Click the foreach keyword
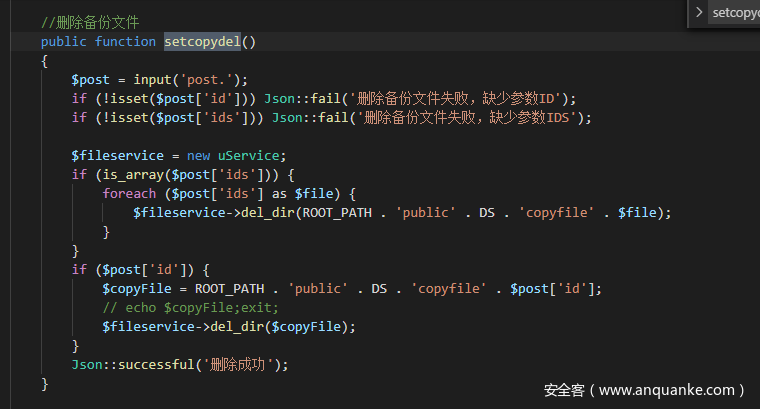This screenshot has width=760, height=409. [x=129, y=193]
